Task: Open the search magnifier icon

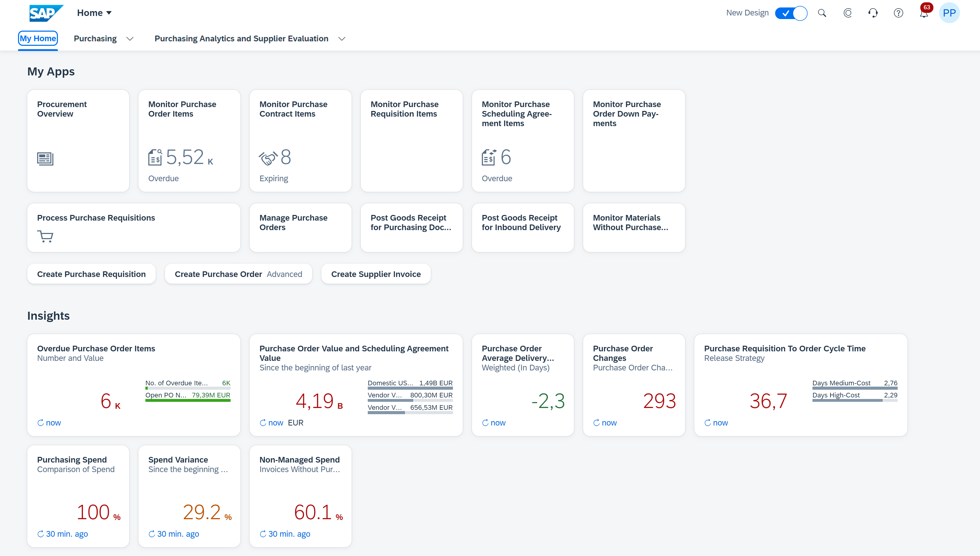Action: [x=822, y=13]
